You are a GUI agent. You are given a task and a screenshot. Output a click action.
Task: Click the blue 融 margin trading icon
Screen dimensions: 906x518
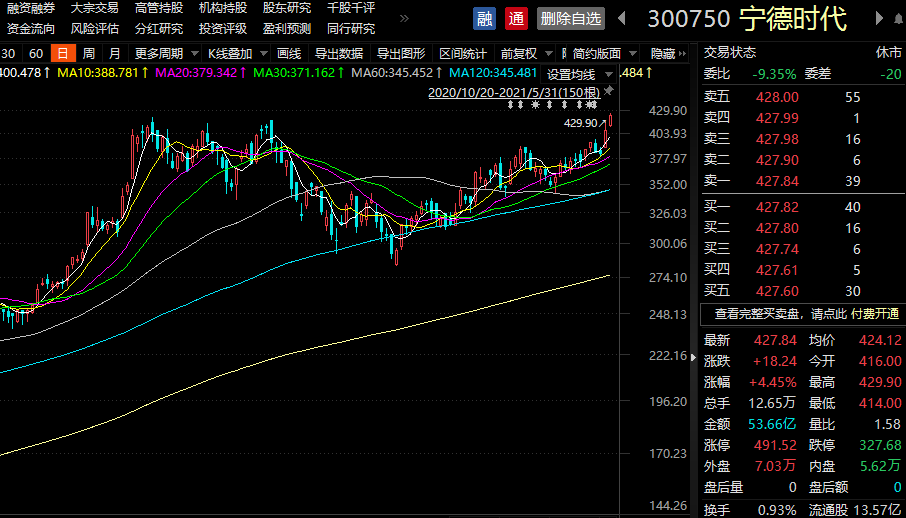(x=484, y=19)
